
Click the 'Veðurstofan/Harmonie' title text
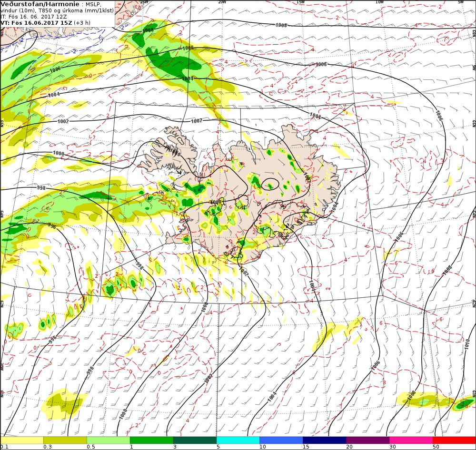click(x=40, y=4)
